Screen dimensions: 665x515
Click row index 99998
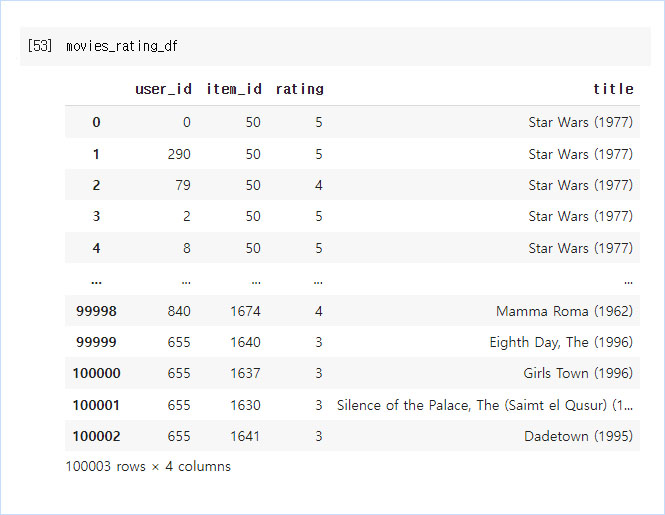coord(96,311)
